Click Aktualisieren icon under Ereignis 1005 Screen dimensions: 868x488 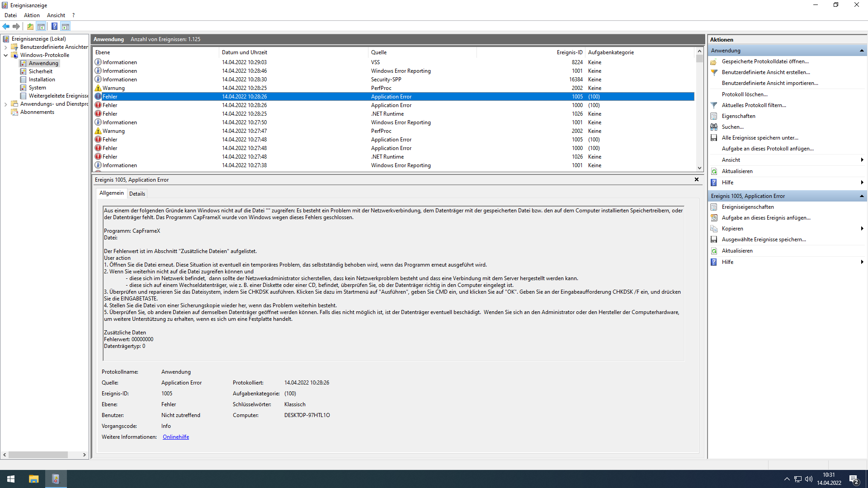714,251
